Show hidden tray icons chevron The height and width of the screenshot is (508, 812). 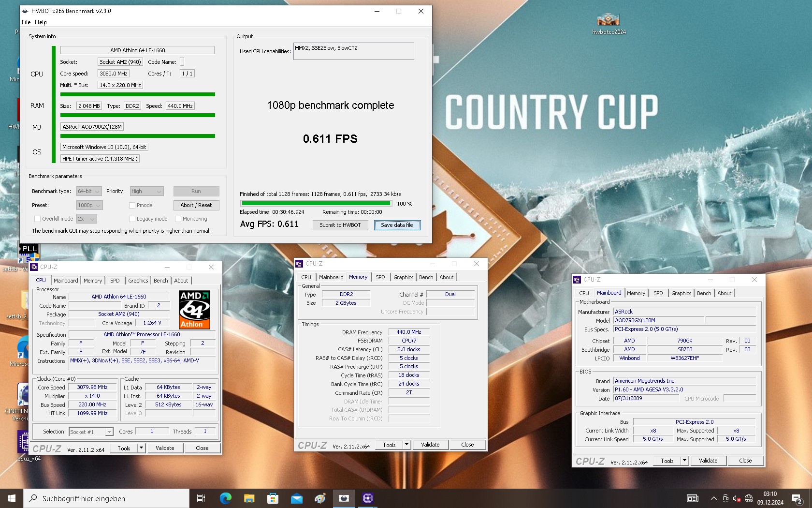click(713, 498)
